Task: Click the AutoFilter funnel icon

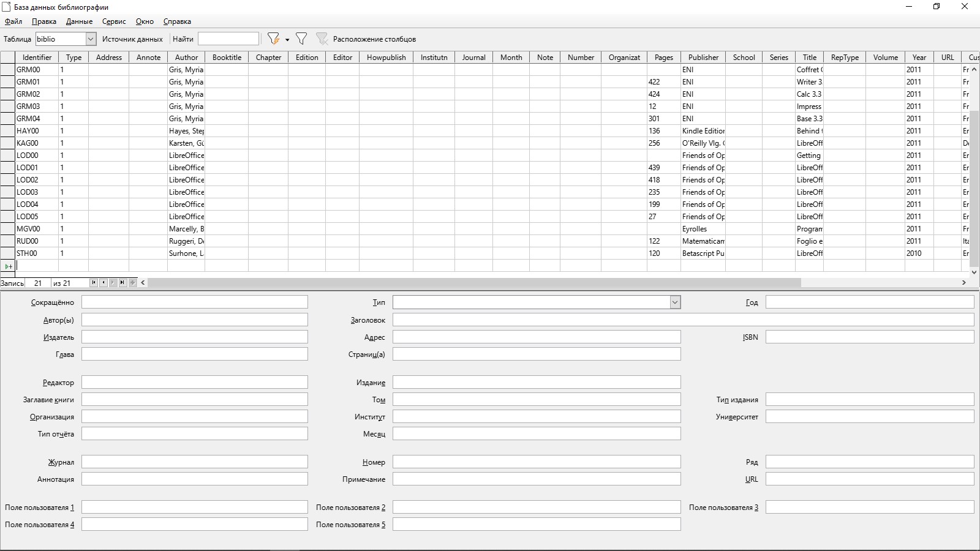Action: click(x=273, y=39)
